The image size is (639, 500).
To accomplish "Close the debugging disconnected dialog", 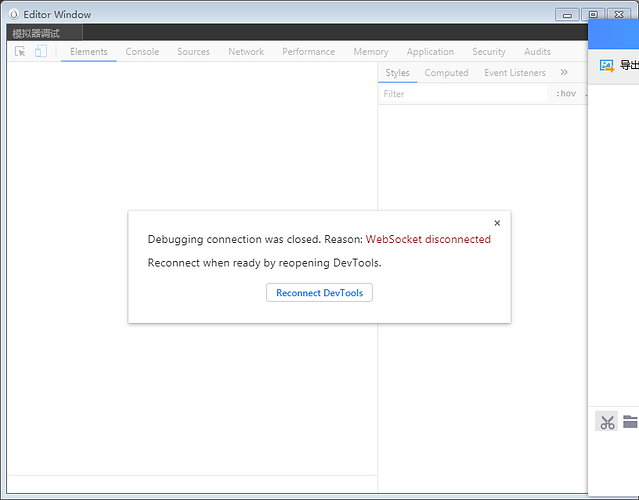I will tap(497, 223).
